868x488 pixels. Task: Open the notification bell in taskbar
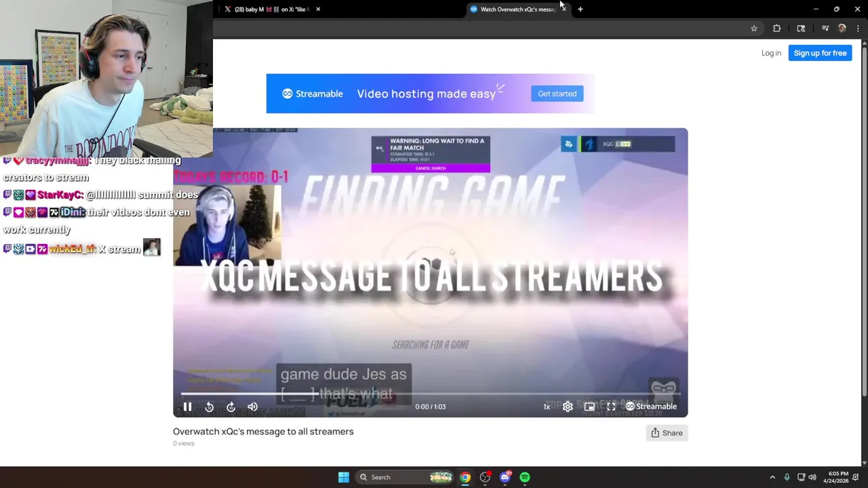[x=856, y=477]
